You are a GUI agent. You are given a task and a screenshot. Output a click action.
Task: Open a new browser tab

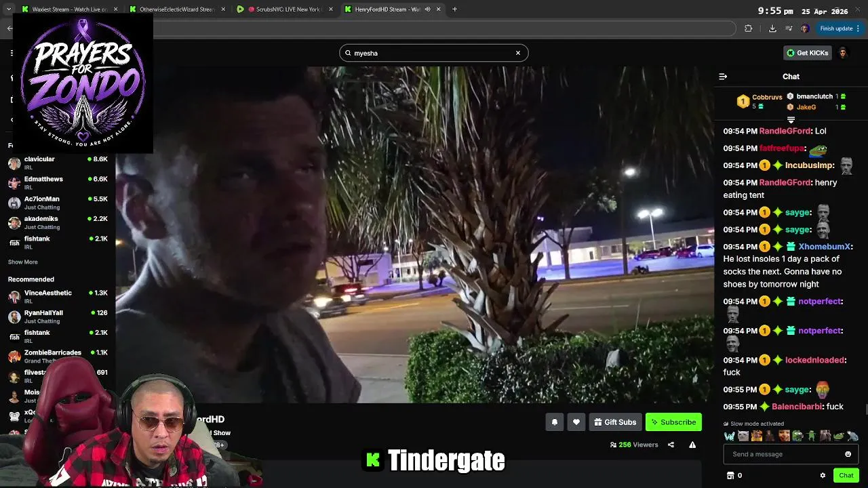[x=454, y=9]
